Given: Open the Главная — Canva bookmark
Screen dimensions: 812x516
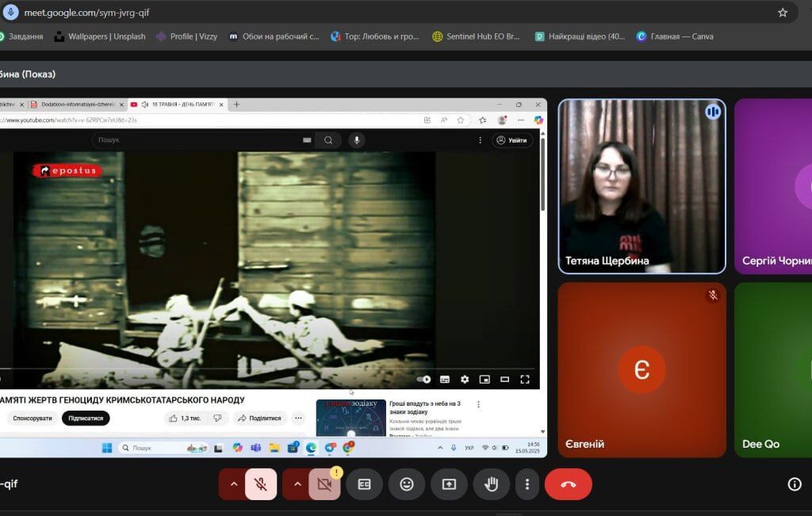Looking at the screenshot, I should point(675,36).
